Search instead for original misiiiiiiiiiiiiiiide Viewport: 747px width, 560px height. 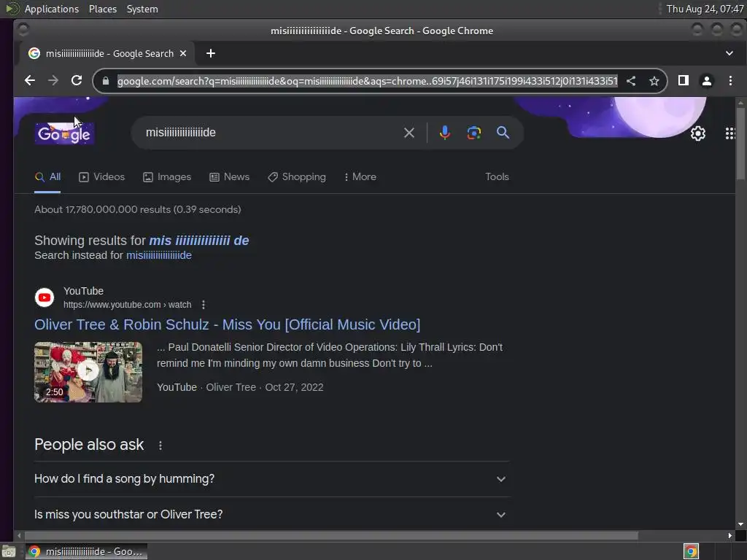coord(158,255)
